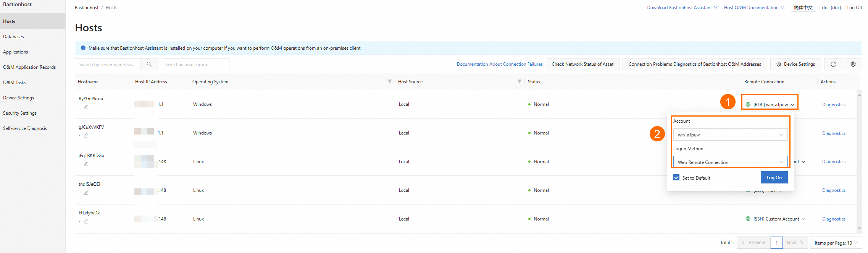Switch language to 简体中文

click(803, 8)
